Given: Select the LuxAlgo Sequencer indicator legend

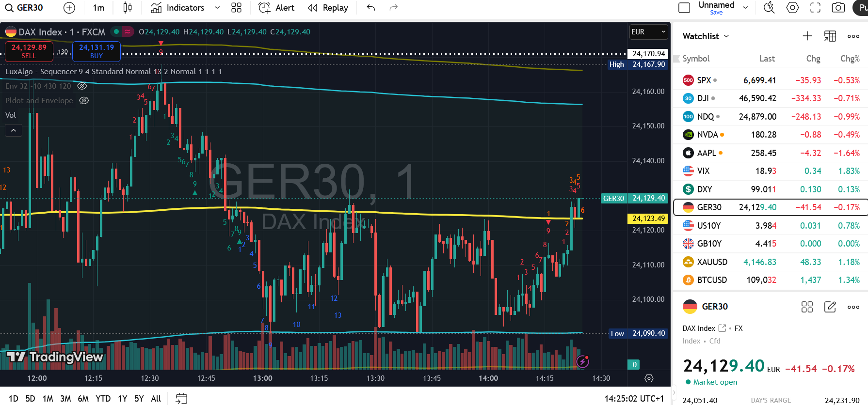Looking at the screenshot, I should click(x=113, y=72).
